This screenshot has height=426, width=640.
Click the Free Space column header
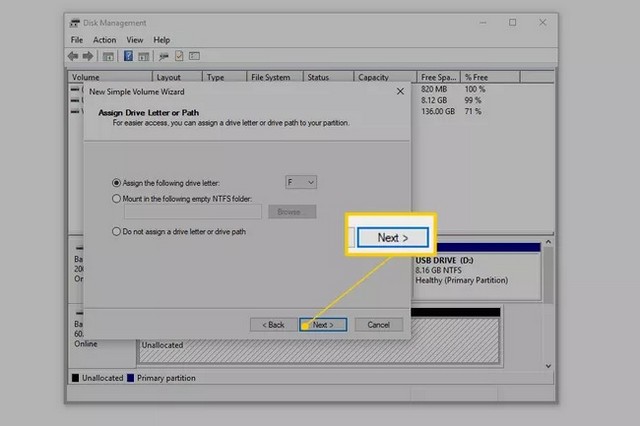(440, 77)
